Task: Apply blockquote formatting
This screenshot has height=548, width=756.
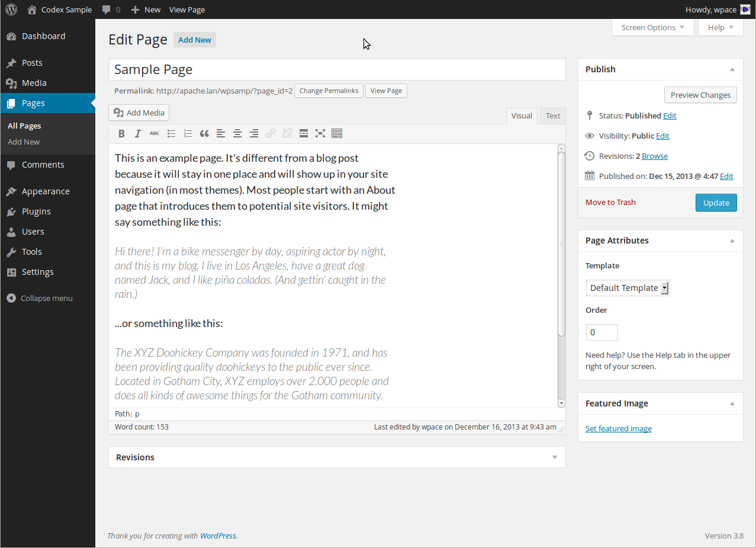Action: (x=204, y=134)
